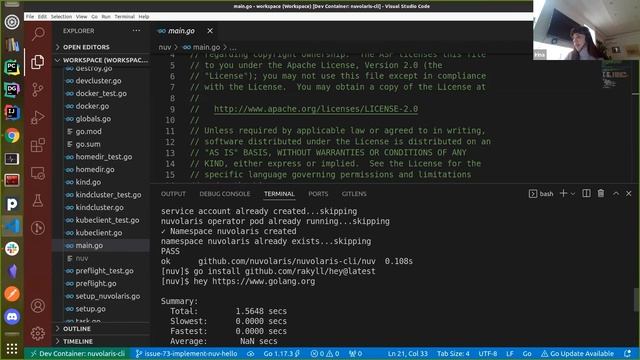Select the Terminal panel tab
The width and height of the screenshot is (640, 360).
click(x=279, y=194)
